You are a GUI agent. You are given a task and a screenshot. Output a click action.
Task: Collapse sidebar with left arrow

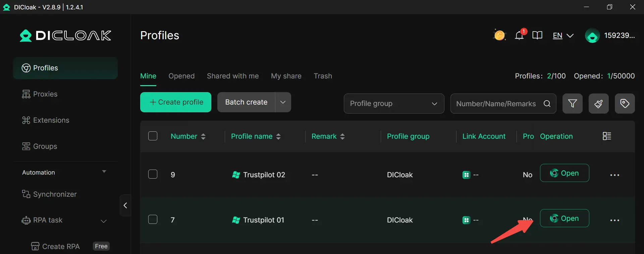(x=125, y=205)
